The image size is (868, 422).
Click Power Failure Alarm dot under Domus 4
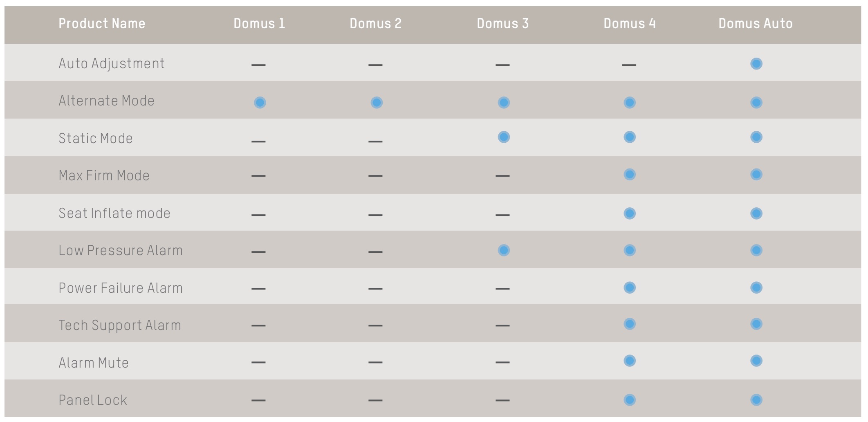coord(630,287)
